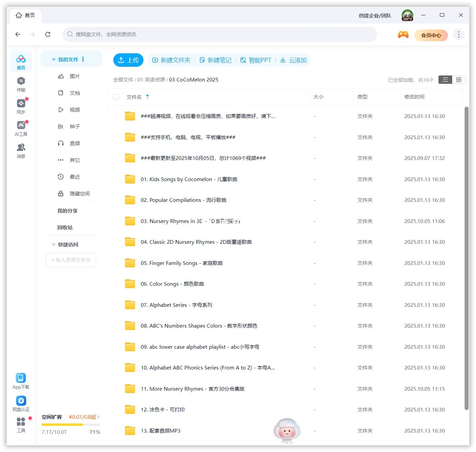Enable list view layout
Screen dimensions: 476x452
[x=445, y=80]
